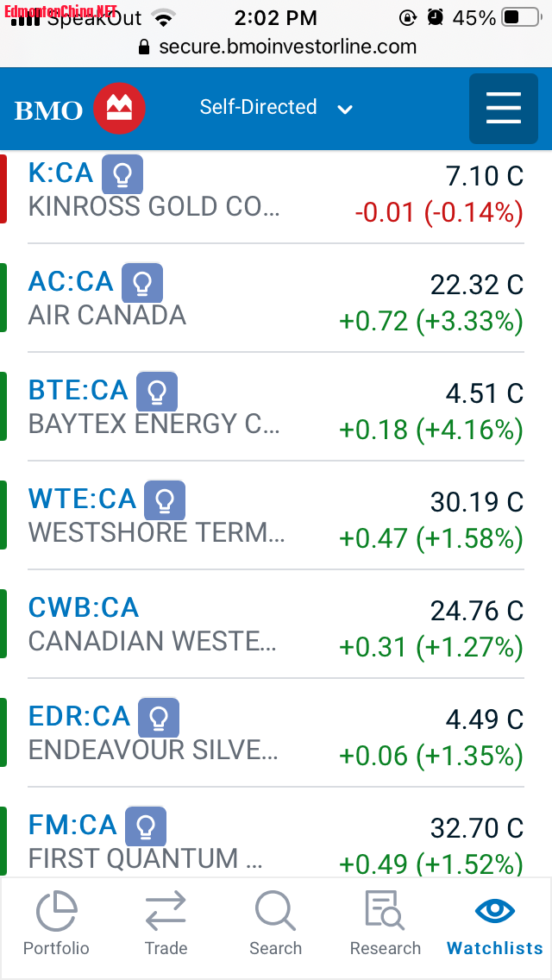Select the Watchlists tab
This screenshot has height=980, width=552.
point(495,923)
